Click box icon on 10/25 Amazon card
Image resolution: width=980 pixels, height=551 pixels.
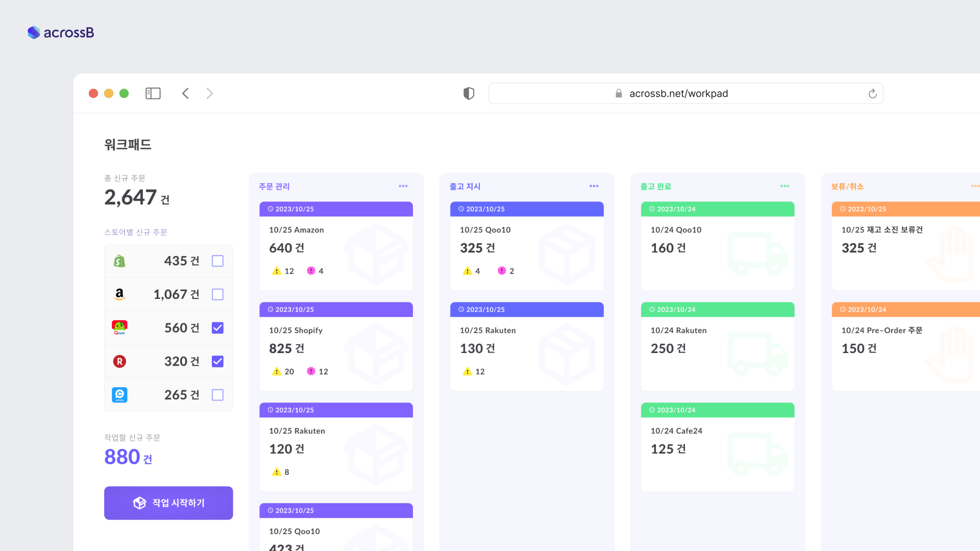pyautogui.click(x=376, y=254)
